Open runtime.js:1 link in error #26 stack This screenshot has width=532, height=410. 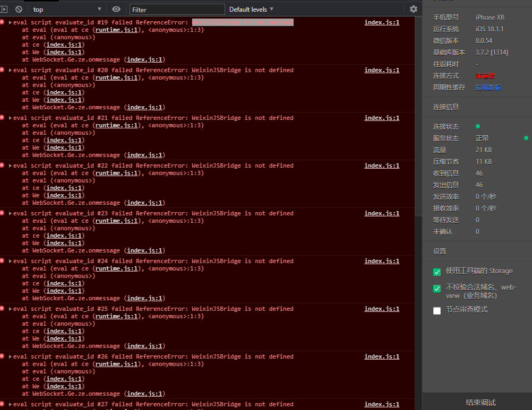click(x=116, y=364)
